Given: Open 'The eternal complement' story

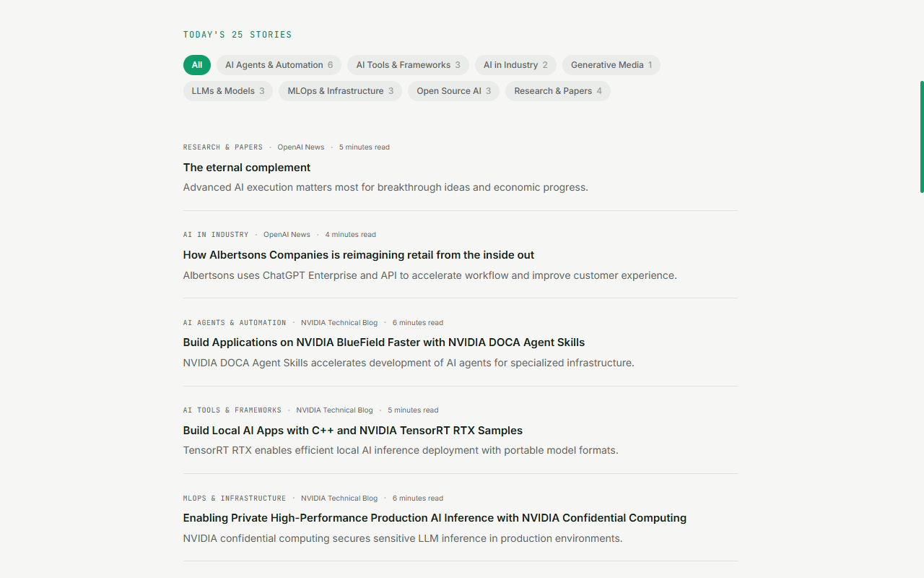Looking at the screenshot, I should pos(247,168).
